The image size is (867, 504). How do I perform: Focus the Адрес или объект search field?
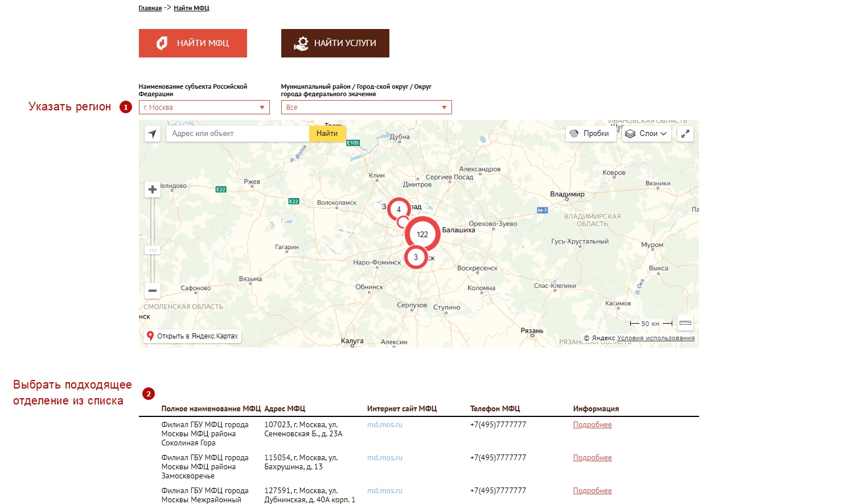point(237,134)
